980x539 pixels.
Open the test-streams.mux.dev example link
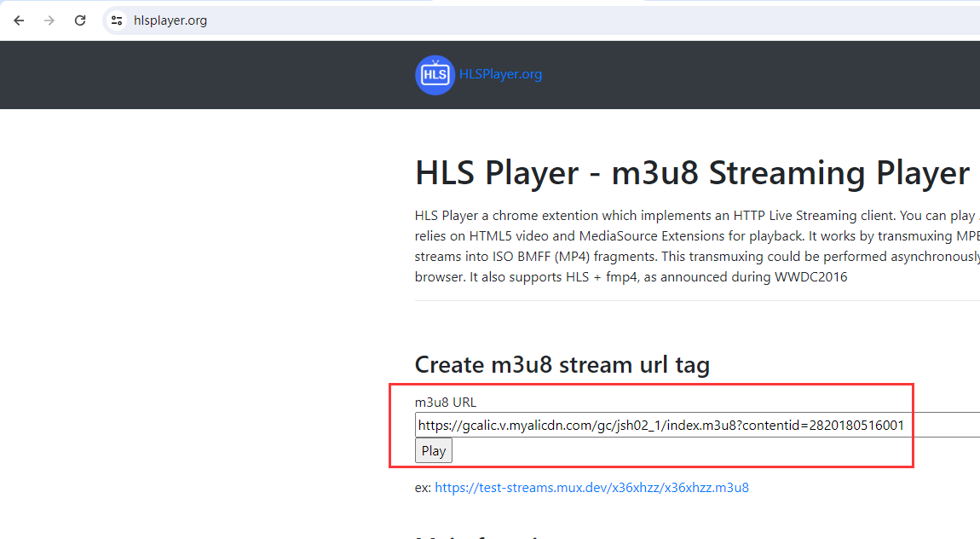(592, 488)
